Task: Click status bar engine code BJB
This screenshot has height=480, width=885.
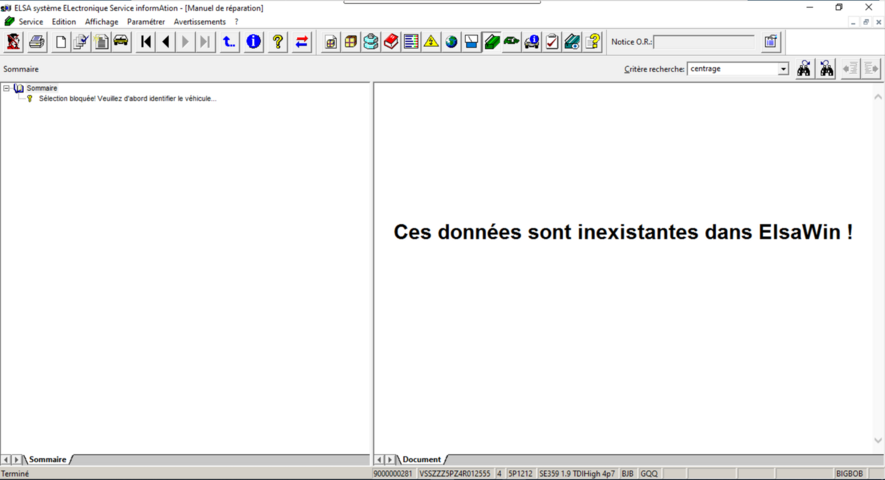Action: pyautogui.click(x=627, y=474)
